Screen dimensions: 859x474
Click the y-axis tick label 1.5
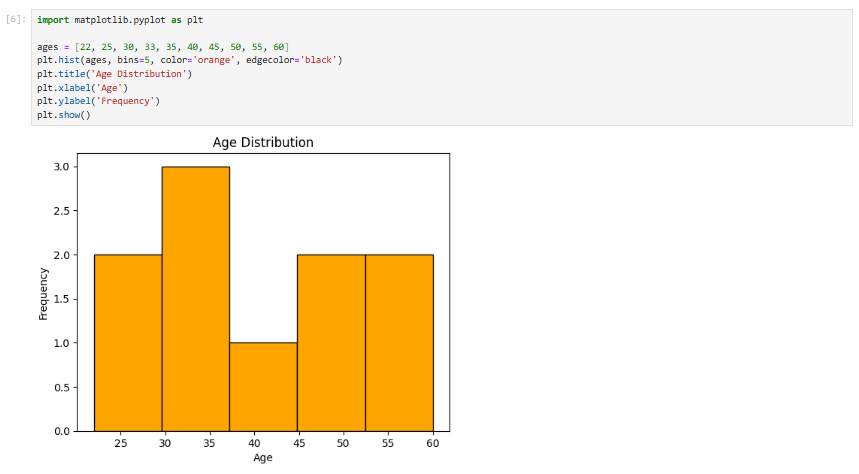coord(61,299)
